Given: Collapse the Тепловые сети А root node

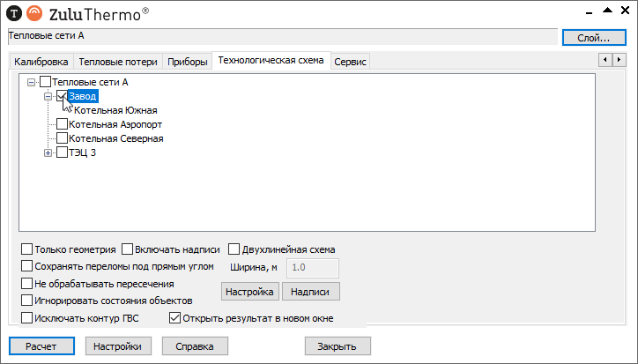Looking at the screenshot, I should [31, 83].
